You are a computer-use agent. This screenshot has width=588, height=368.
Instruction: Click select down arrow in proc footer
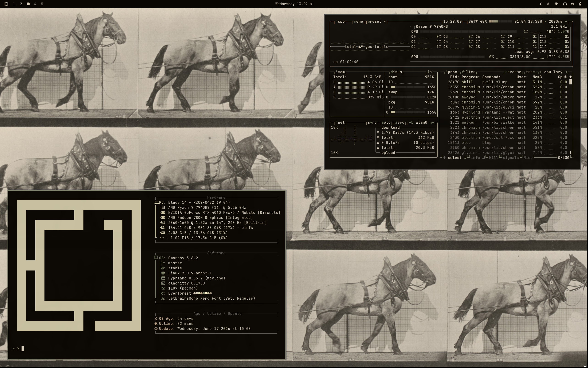tap(465, 158)
